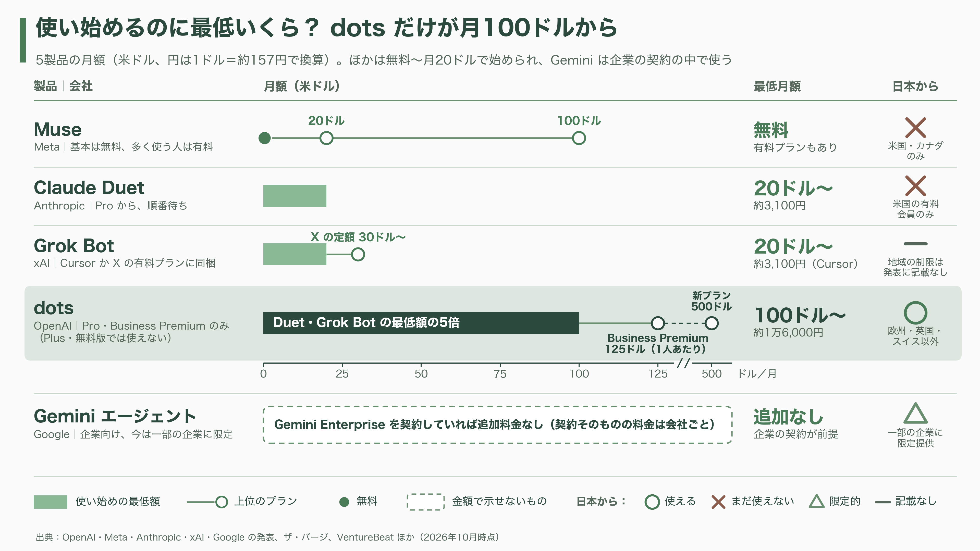Click the filled free-tier dot on Muse line
The width and height of the screenshot is (980, 551).
point(264,138)
